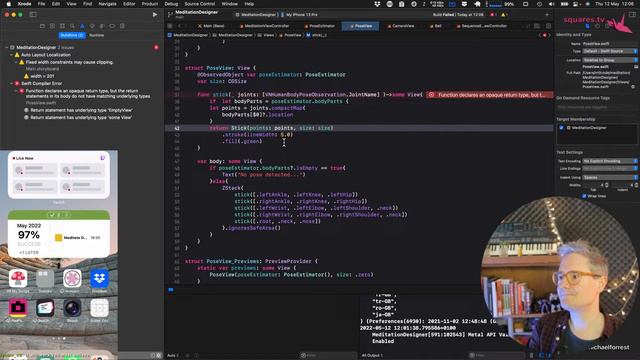The image size is (640, 360).
Task: Click the volume icon in menu bar
Action: point(551,4)
